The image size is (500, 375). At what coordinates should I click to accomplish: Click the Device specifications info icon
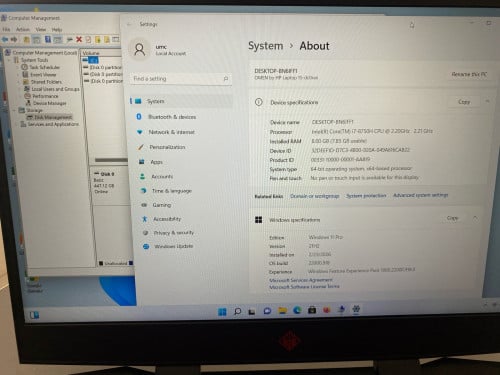[259, 102]
